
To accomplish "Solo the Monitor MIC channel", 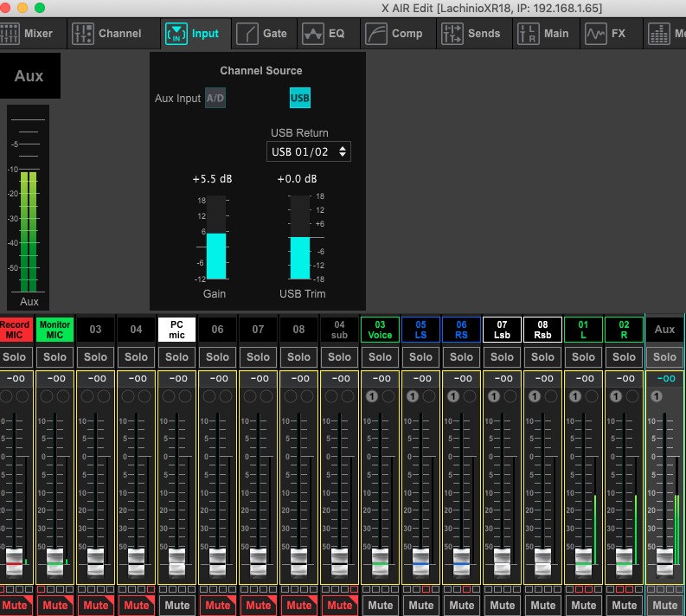I will coord(55,356).
